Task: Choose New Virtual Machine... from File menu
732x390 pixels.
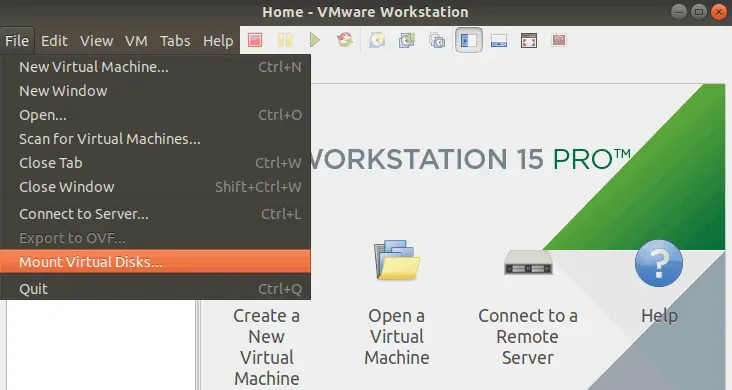Action: point(155,67)
